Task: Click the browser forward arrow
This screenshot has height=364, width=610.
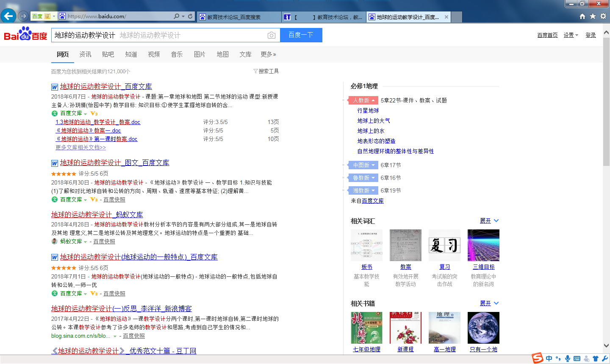Action: (24, 16)
